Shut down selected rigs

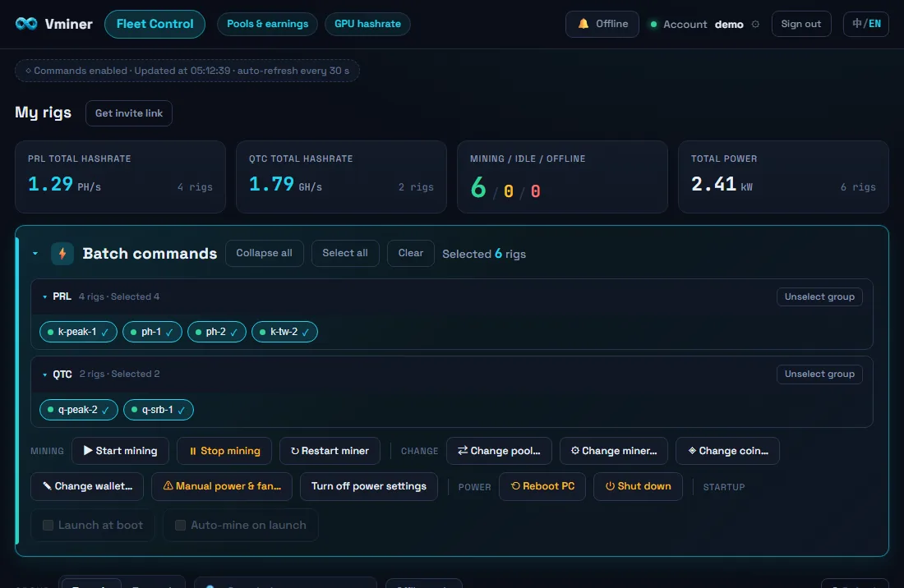(639, 487)
